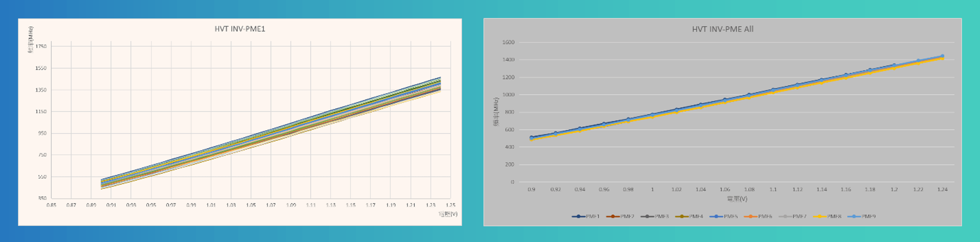
Task: Click the 電壓(V) axis title in PME All chart
Action: coord(737,199)
